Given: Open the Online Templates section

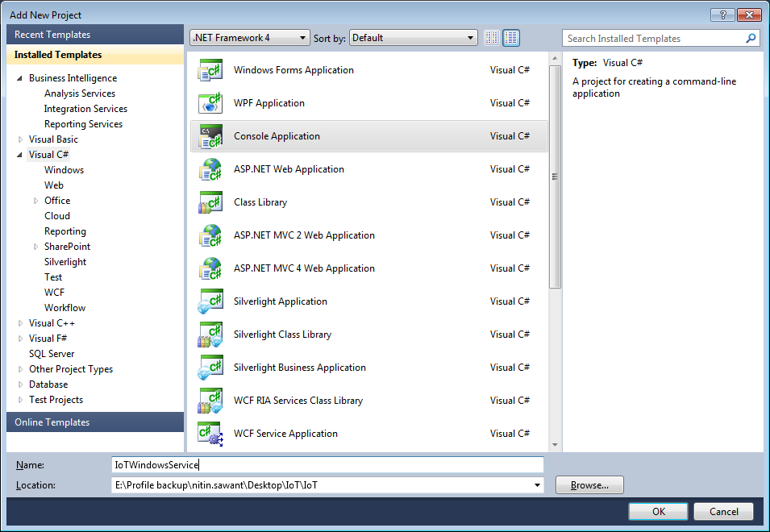Looking at the screenshot, I should [95, 422].
